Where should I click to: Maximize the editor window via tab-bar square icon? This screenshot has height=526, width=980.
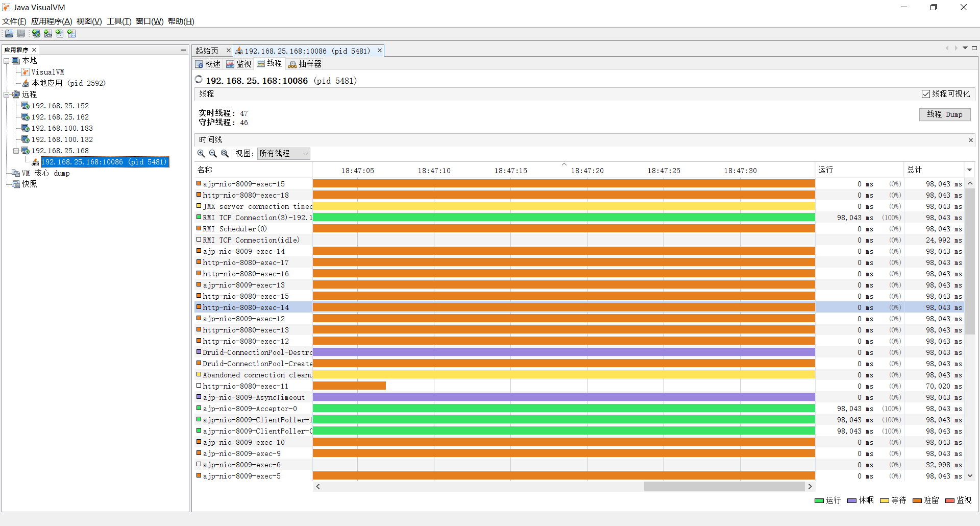coord(974,48)
